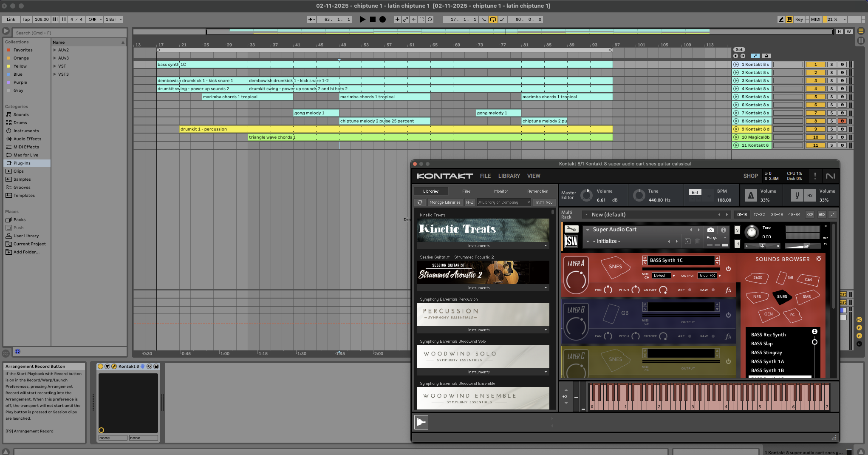Switch to the Kontakt Monitor tab
Screen dimensions: 868x455
501,191
